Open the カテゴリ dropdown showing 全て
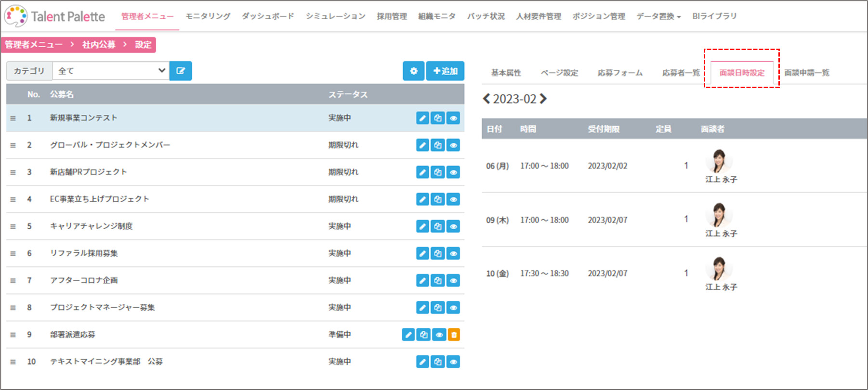This screenshot has width=868, height=390. point(111,71)
